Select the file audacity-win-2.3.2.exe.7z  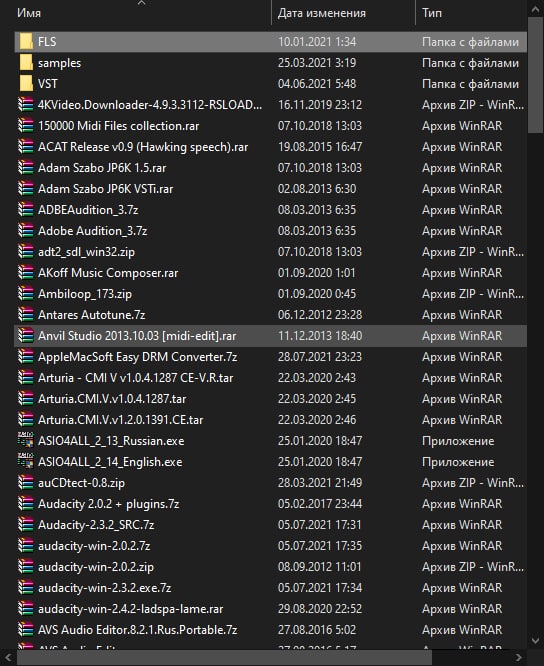(x=104, y=588)
